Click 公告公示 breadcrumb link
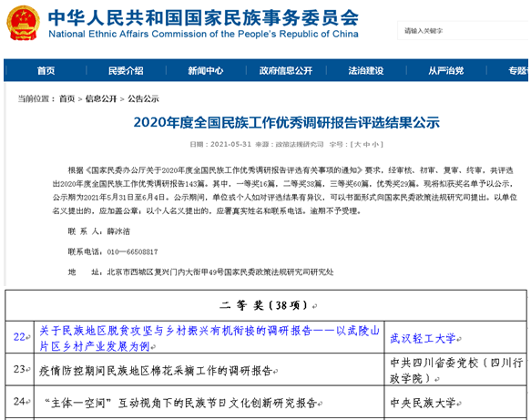531x420 pixels. [x=143, y=99]
